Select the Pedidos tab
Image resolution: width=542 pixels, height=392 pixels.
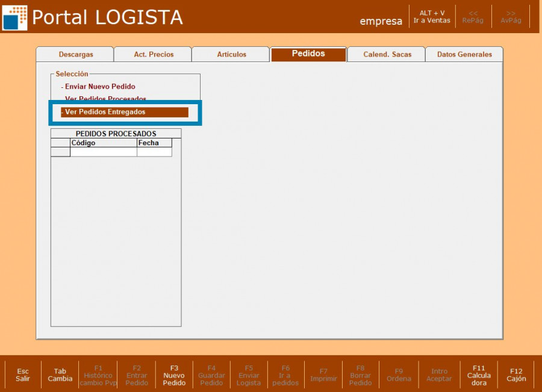coord(308,54)
